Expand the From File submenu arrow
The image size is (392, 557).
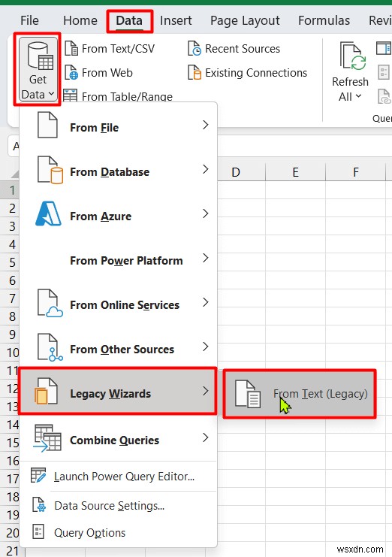pos(206,125)
